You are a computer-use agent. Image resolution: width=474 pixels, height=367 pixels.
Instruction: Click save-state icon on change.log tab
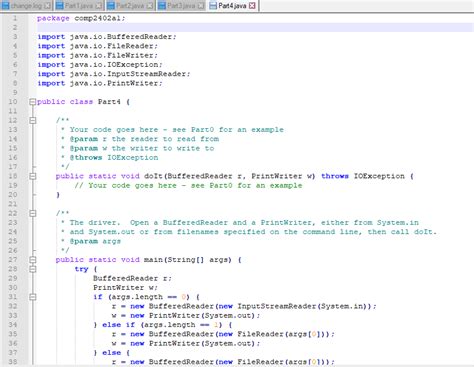pos(6,6)
